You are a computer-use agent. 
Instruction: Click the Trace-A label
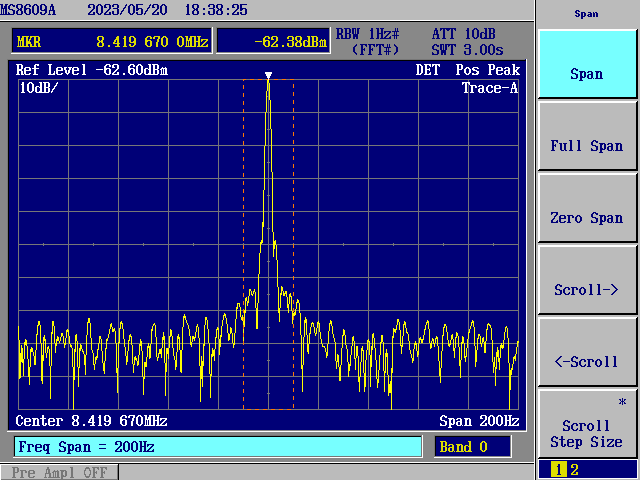point(490,88)
